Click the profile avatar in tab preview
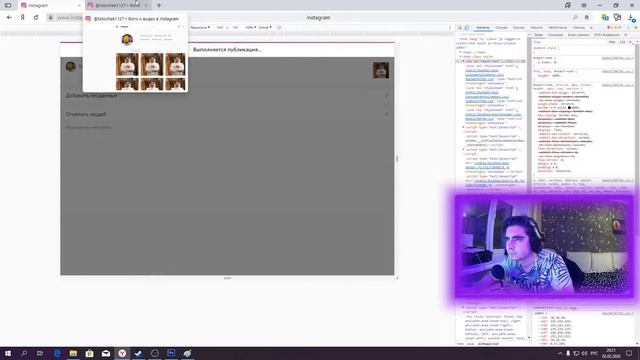This screenshot has width=640, height=360. click(127, 40)
